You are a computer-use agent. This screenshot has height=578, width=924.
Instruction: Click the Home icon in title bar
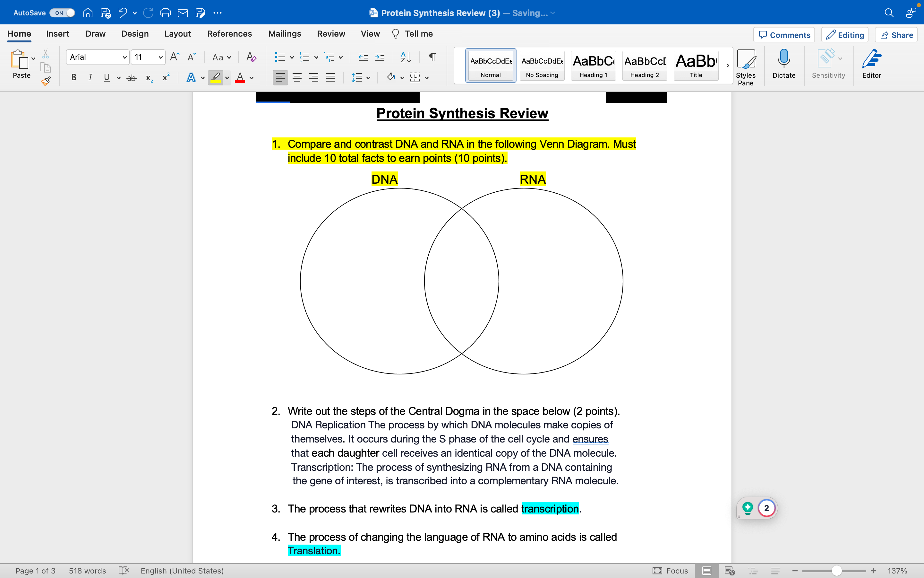[x=88, y=13]
